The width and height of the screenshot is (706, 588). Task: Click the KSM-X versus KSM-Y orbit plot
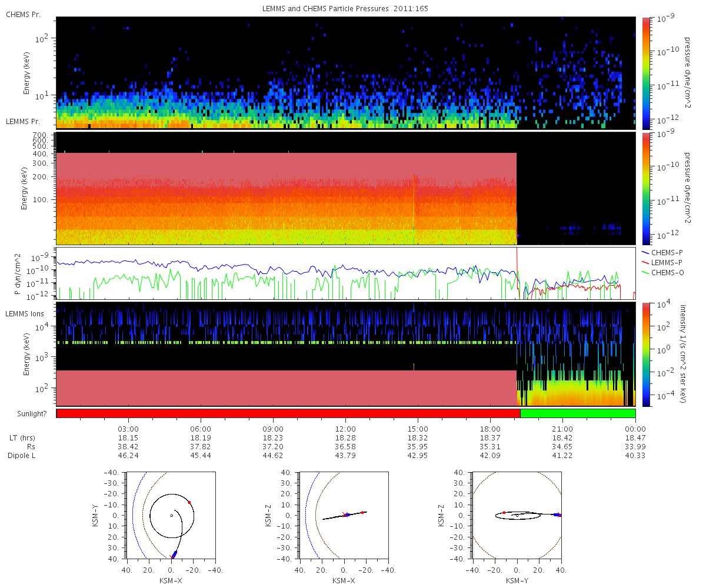(171, 515)
